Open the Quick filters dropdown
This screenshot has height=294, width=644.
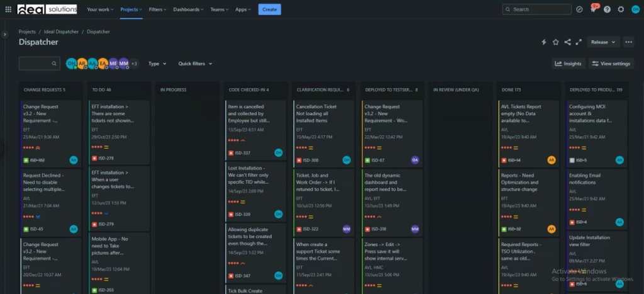(195, 64)
